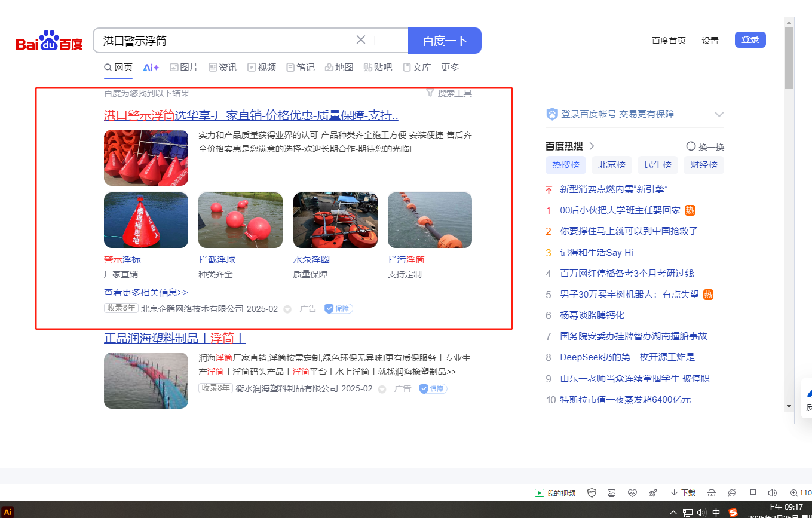This screenshot has width=812, height=518.
Task: Open the security shield icon in status bar
Action: click(592, 493)
